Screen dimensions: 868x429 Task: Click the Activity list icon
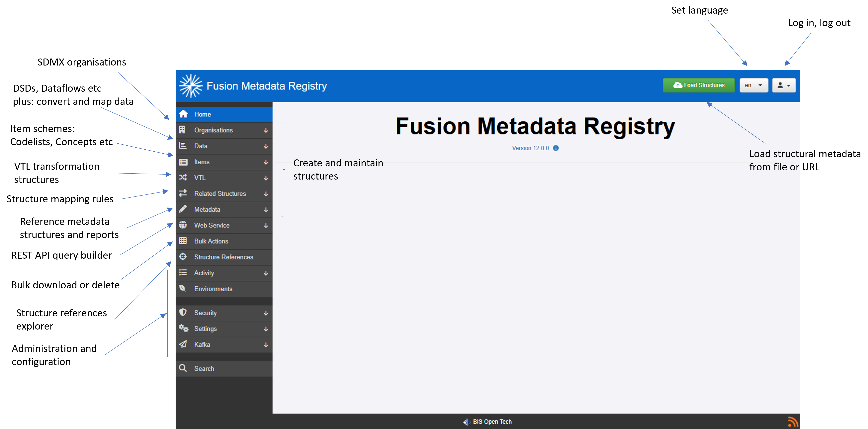[183, 272]
